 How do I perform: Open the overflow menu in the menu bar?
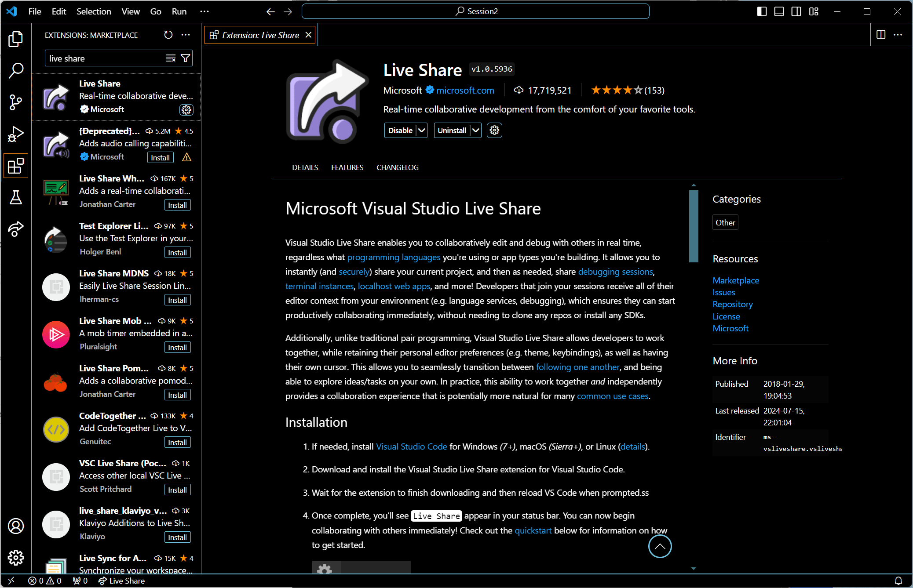[205, 11]
